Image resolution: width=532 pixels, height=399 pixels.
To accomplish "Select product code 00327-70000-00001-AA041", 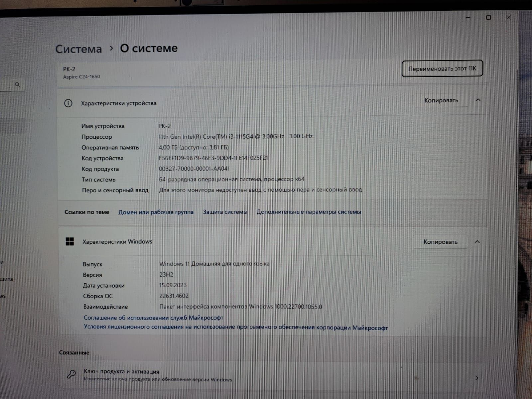I will 194,169.
